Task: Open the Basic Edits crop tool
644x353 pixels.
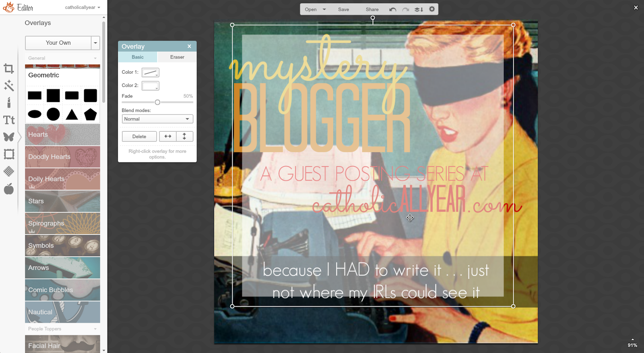Action: pos(8,69)
